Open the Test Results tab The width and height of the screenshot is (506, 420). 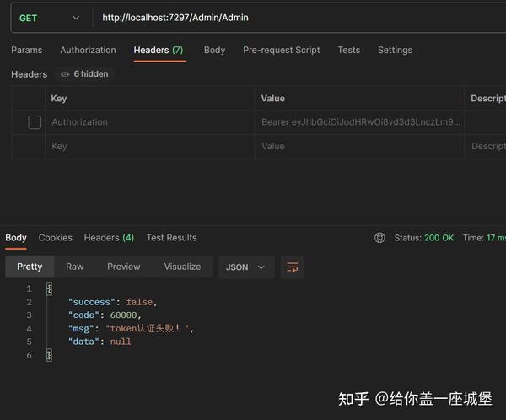[171, 238]
